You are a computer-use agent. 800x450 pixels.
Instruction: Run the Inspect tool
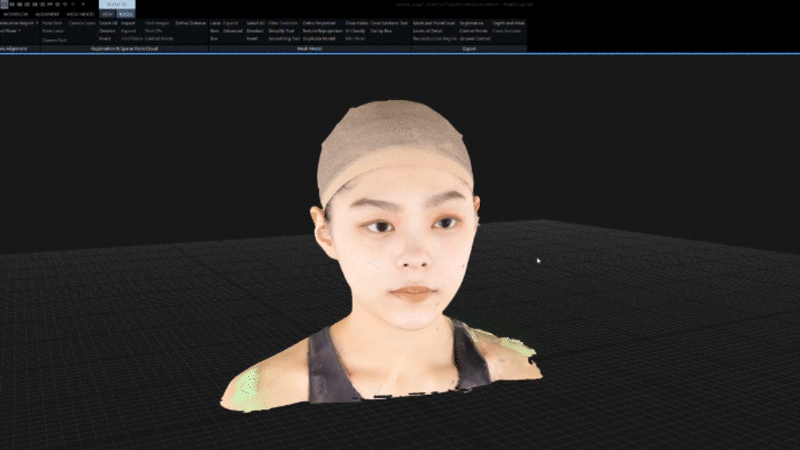[128, 23]
